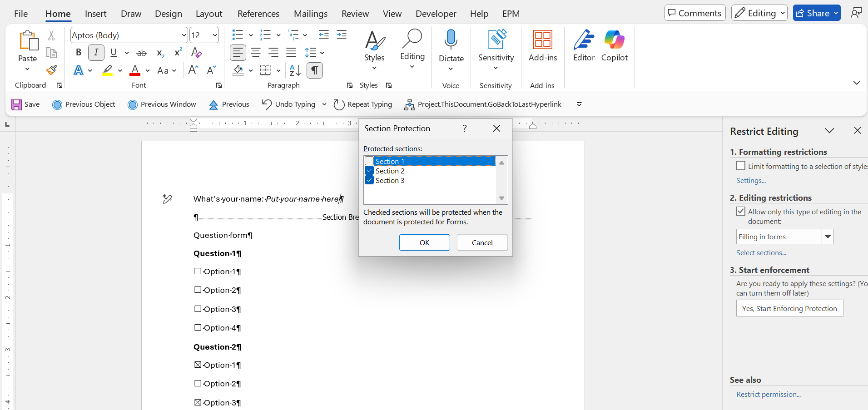Uncheck Question 2 Option 3 box in document

coord(198,403)
